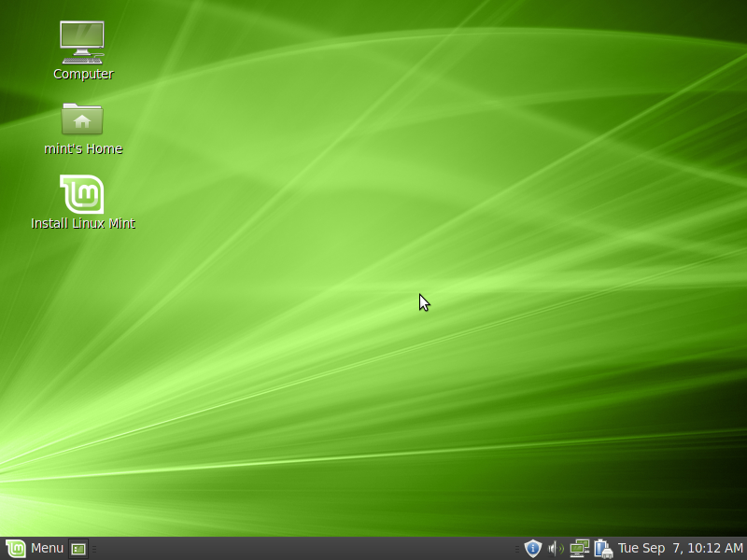Screen dimensions: 747x560
Task: Click the panel grab handle near the tray
Action: tap(519, 548)
